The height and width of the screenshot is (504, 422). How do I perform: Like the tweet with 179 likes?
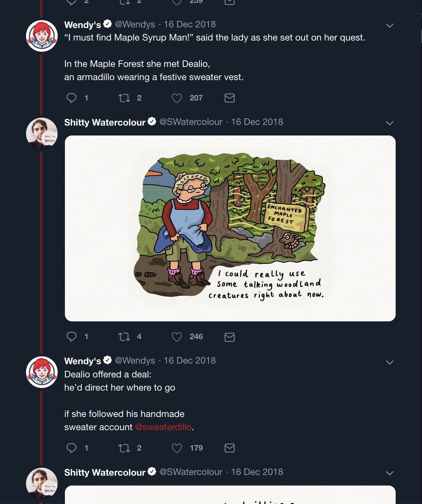click(x=177, y=448)
